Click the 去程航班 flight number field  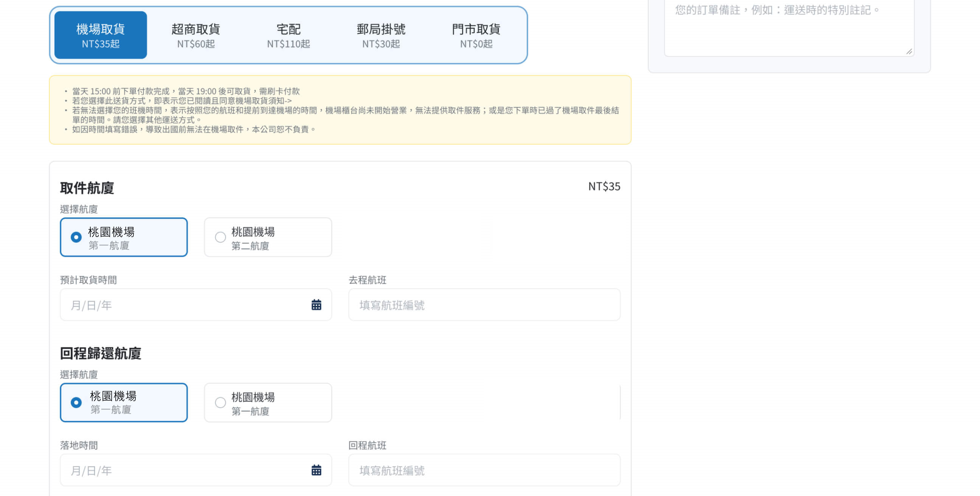click(x=484, y=305)
